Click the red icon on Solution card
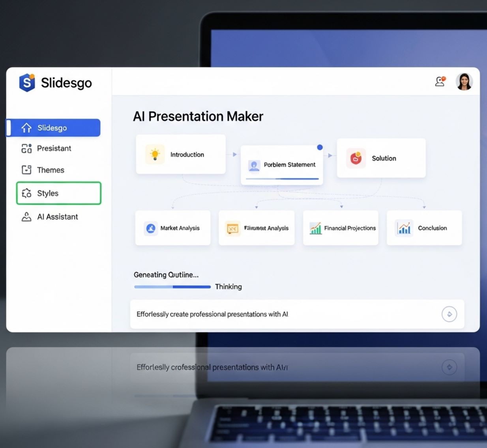This screenshot has height=448, width=487. click(356, 158)
